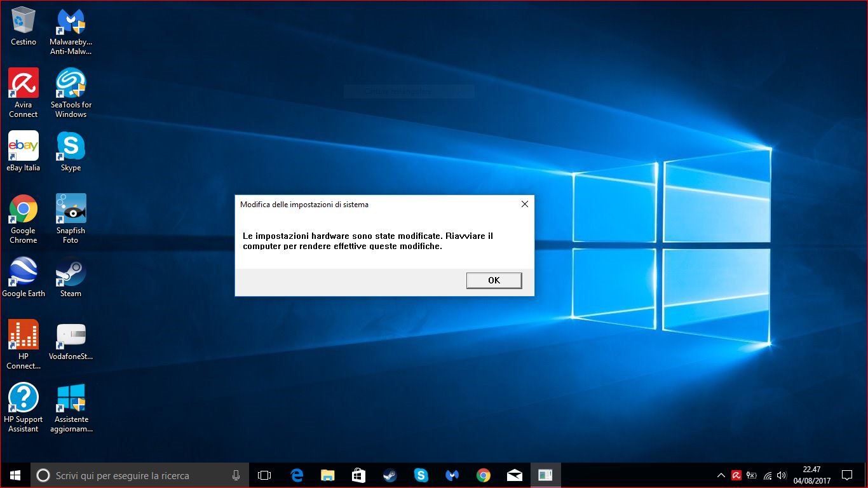Open the clock showing 22.47
The height and width of the screenshot is (488, 868).
(x=812, y=475)
